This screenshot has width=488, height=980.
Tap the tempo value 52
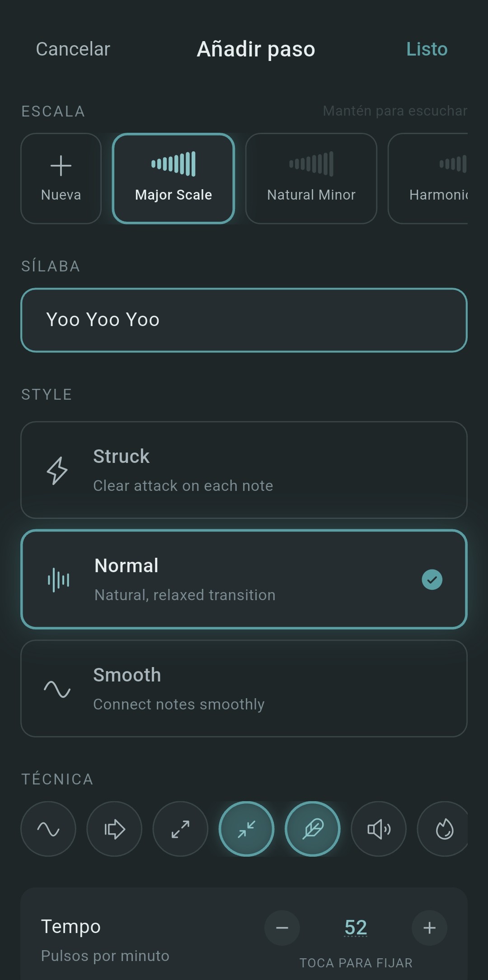356,928
